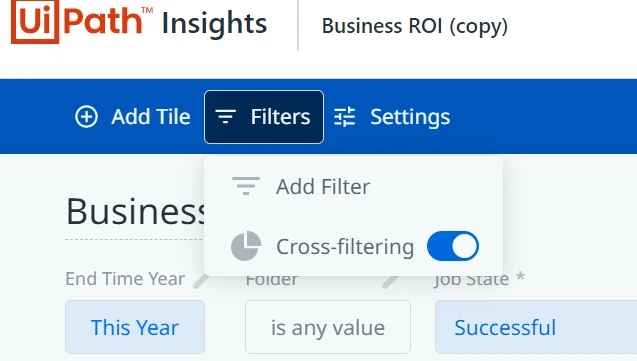This screenshot has width=637, height=361.
Task: Open dashboard Settings
Action: click(392, 117)
